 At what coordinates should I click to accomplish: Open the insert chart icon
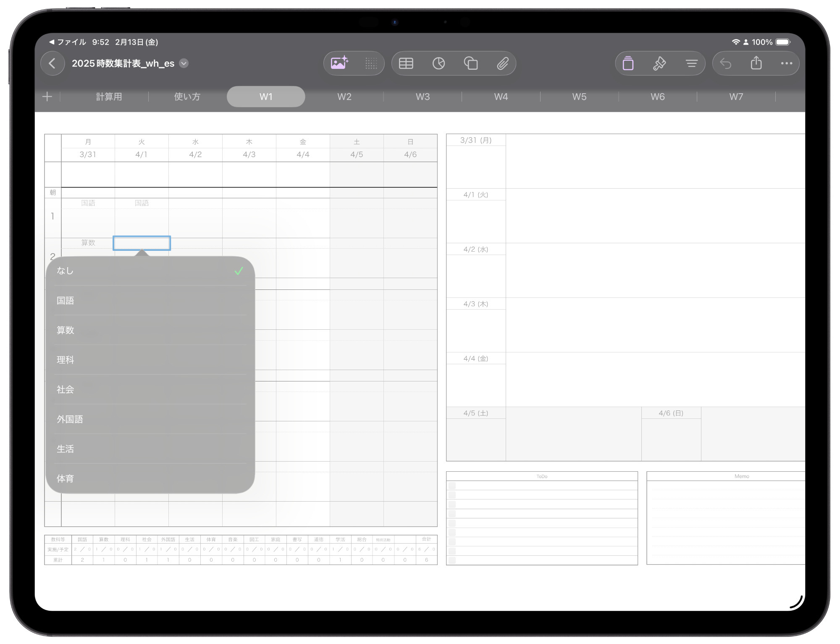(438, 63)
